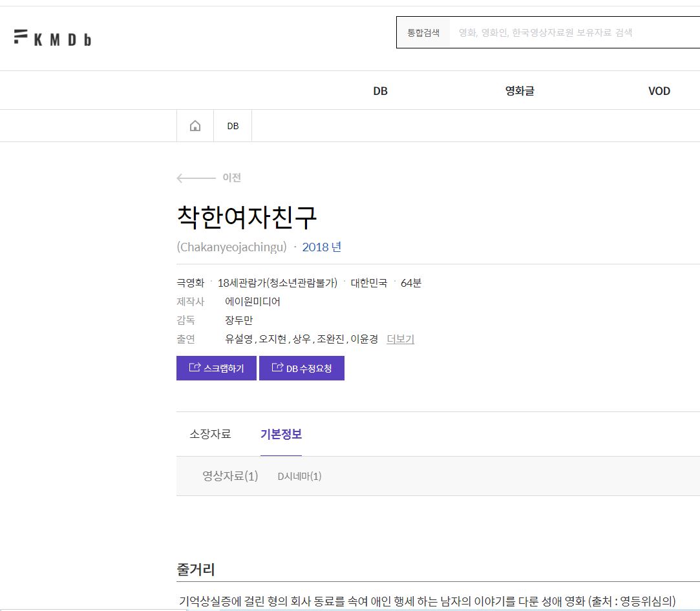Open cast member 상우
Viewport: 700px width, 611px height.
301,339
